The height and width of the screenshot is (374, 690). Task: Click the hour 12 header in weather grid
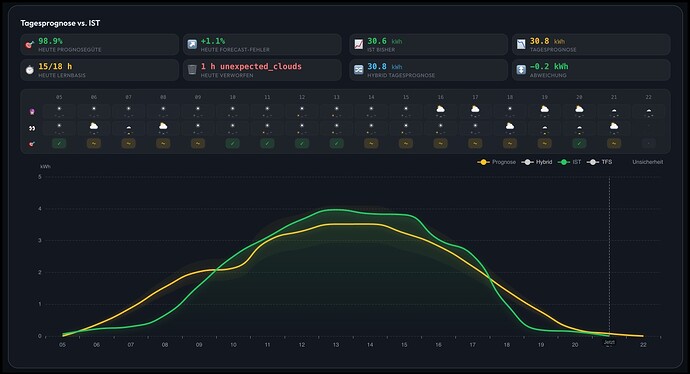point(301,97)
